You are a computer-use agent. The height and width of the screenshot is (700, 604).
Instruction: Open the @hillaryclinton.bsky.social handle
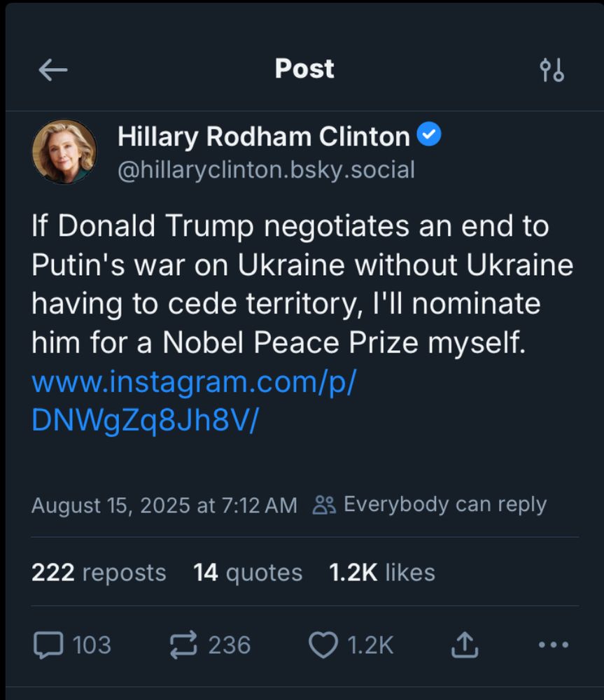266,170
